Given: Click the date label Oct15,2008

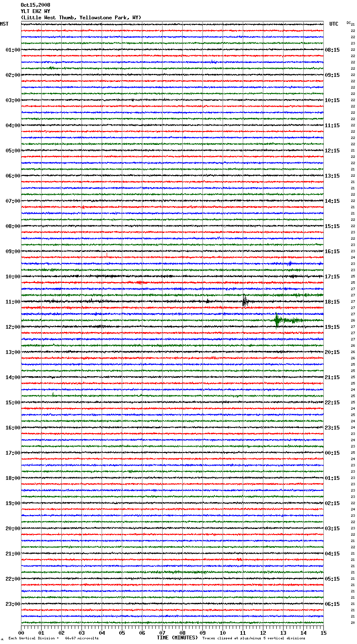Looking at the screenshot, I should [35, 5].
